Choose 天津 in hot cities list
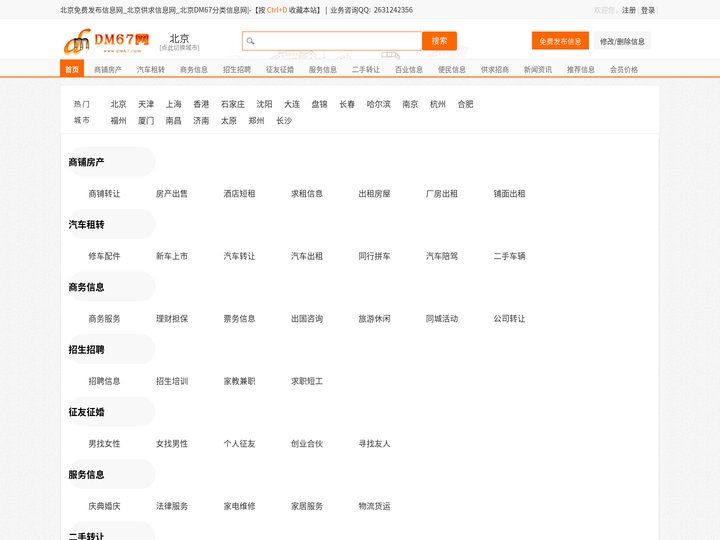 [x=146, y=104]
